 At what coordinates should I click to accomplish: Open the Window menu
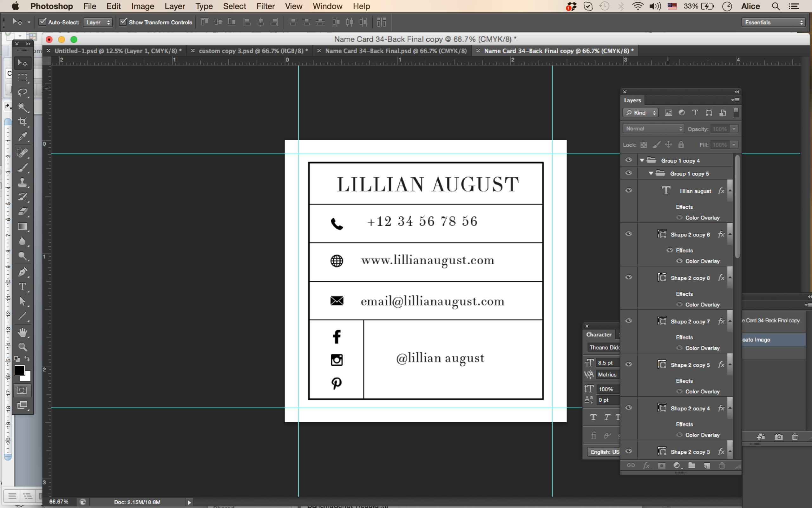[327, 6]
